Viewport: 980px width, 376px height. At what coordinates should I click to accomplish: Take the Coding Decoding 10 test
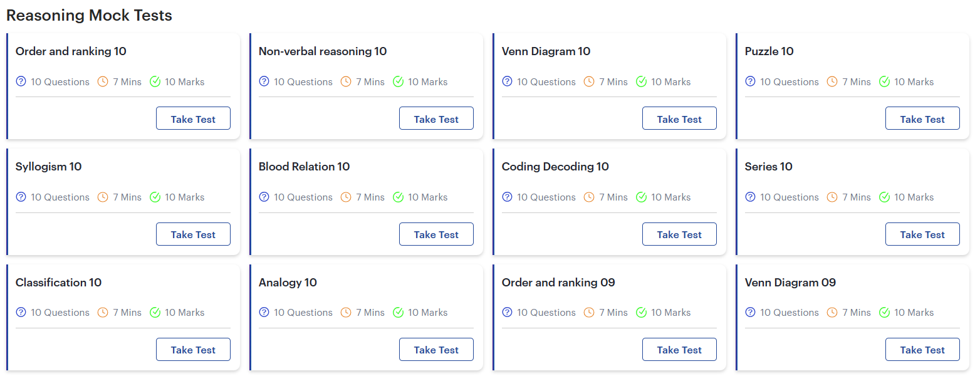[679, 234]
